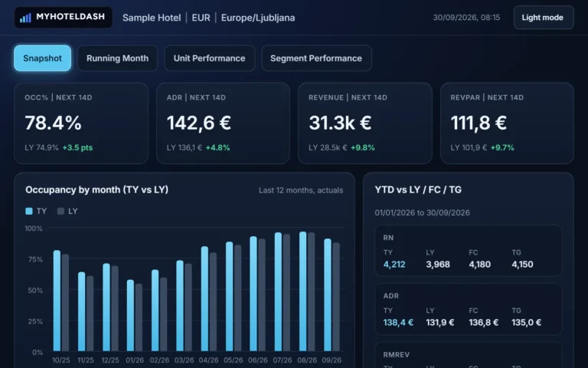The width and height of the screenshot is (588, 368).
Task: Click the 01/26 TY occupancy bar
Action: pos(130,315)
